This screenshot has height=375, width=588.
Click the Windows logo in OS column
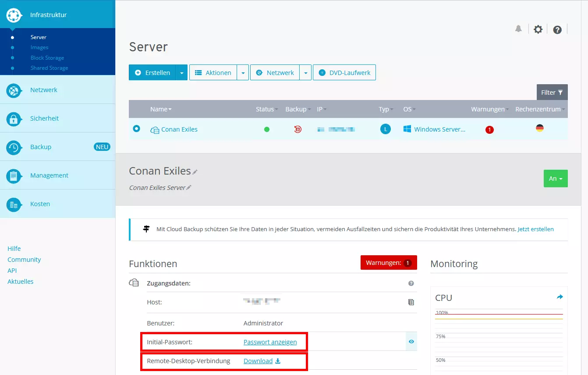click(x=407, y=129)
